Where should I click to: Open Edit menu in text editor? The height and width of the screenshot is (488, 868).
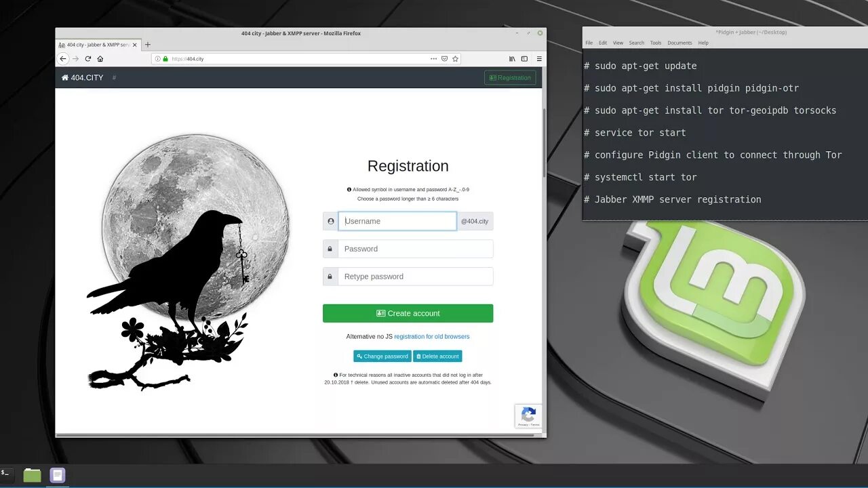(x=603, y=43)
